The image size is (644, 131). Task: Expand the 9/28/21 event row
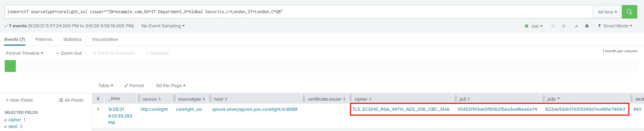(98, 109)
